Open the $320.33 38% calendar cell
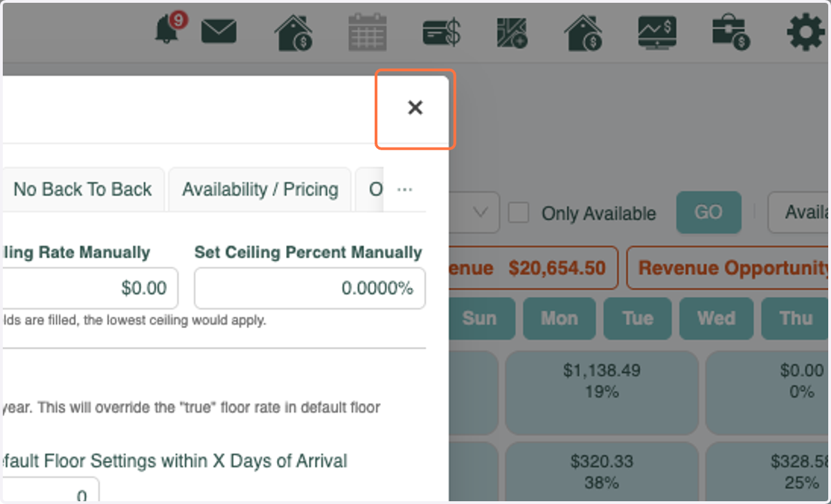This screenshot has height=504, width=831. (601, 472)
